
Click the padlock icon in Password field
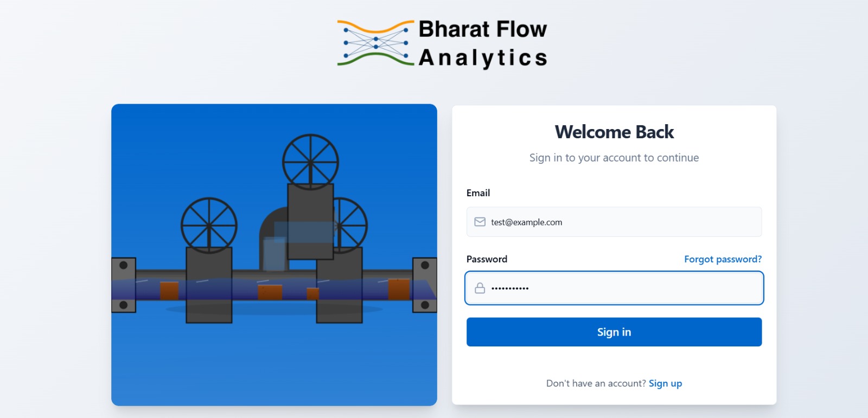tap(480, 288)
